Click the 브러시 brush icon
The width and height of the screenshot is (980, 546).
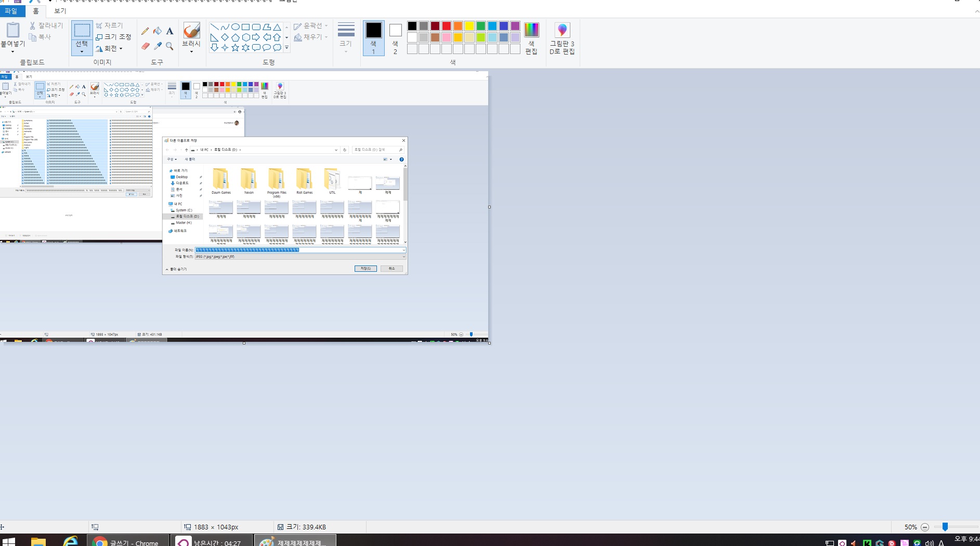191,30
